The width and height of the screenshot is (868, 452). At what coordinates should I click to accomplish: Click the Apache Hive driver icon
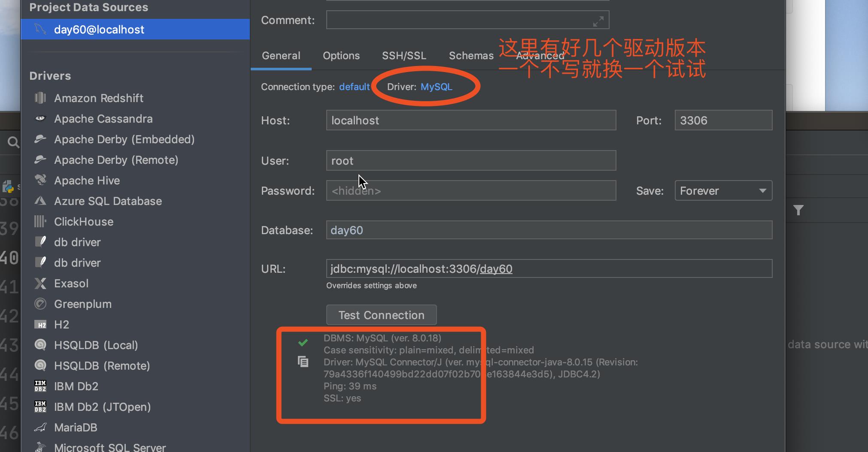[x=40, y=181]
